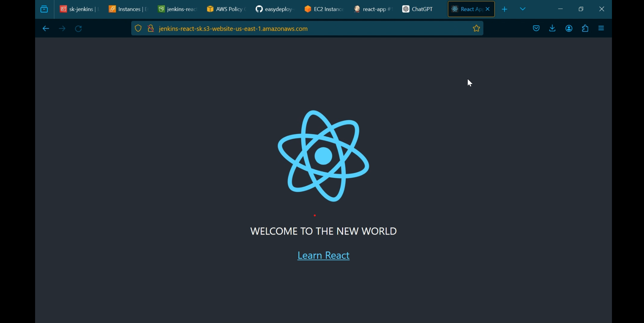The image size is (644, 323).
Task: Expand the list all tabs dropdown
Action: [523, 9]
